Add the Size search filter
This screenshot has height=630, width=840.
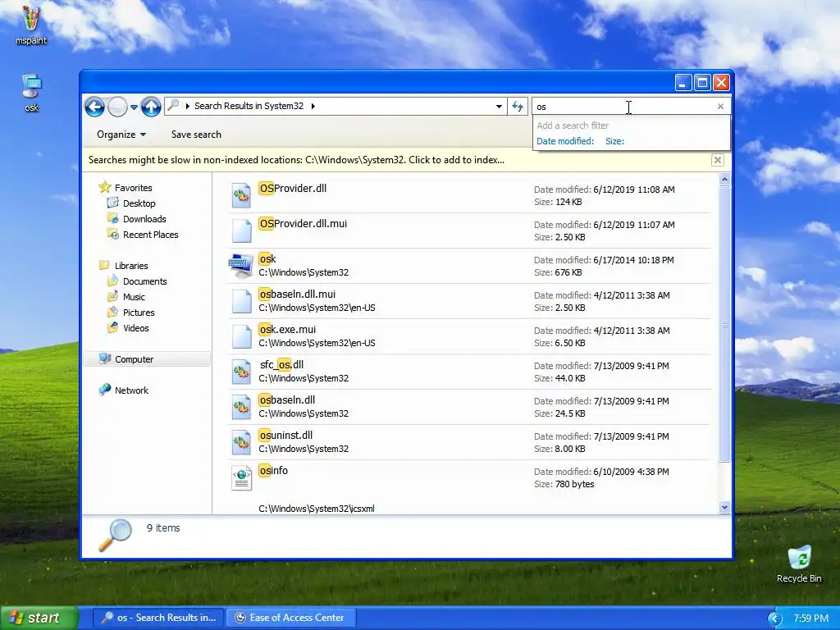click(614, 141)
